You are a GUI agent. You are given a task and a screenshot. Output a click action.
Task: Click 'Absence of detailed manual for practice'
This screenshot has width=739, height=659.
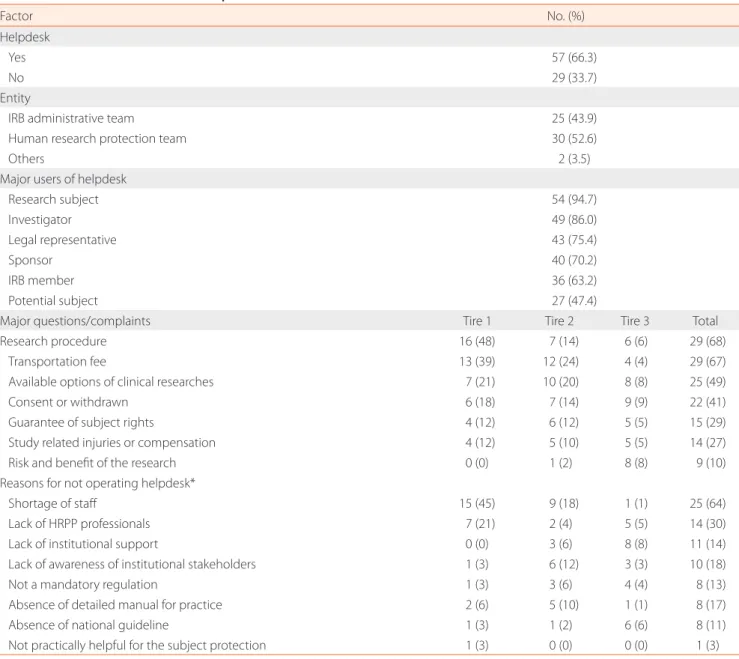pos(115,605)
